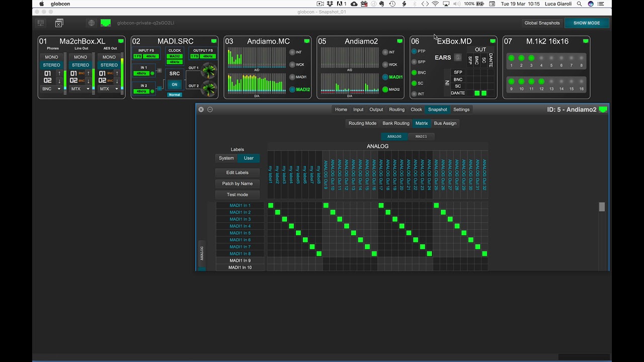Select MADI2 clock source on the Andiamo2 card
Image resolution: width=644 pixels, height=362 pixels.
385,89
